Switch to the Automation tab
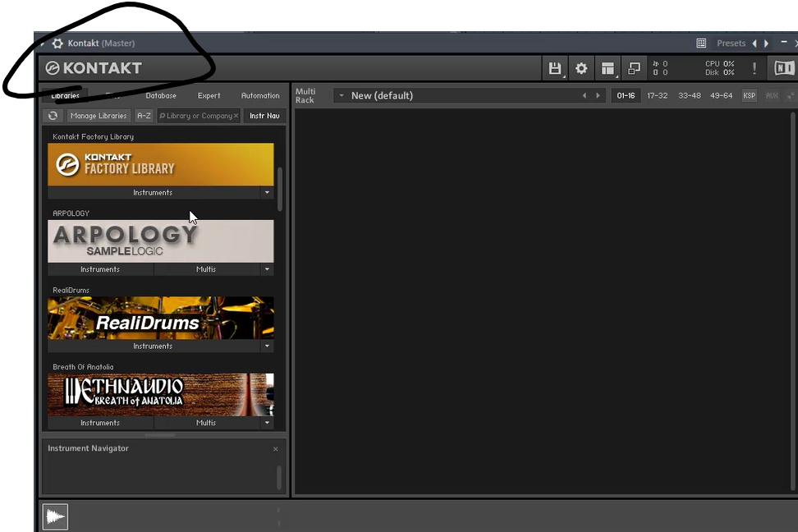This screenshot has height=532, width=798. [260, 95]
